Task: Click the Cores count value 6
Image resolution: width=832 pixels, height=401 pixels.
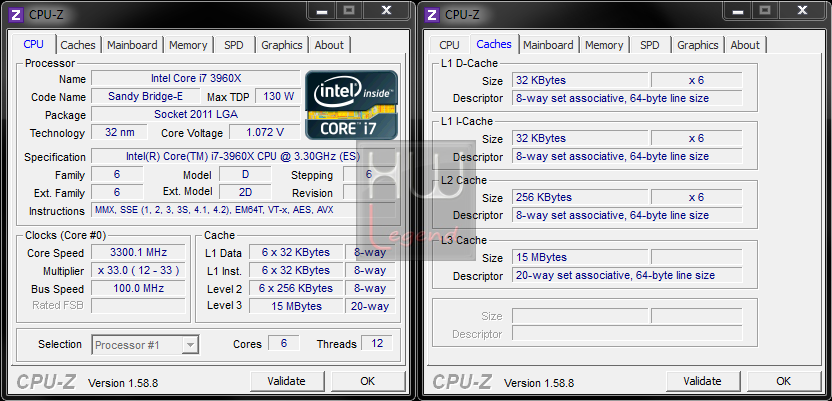Action: pos(284,343)
